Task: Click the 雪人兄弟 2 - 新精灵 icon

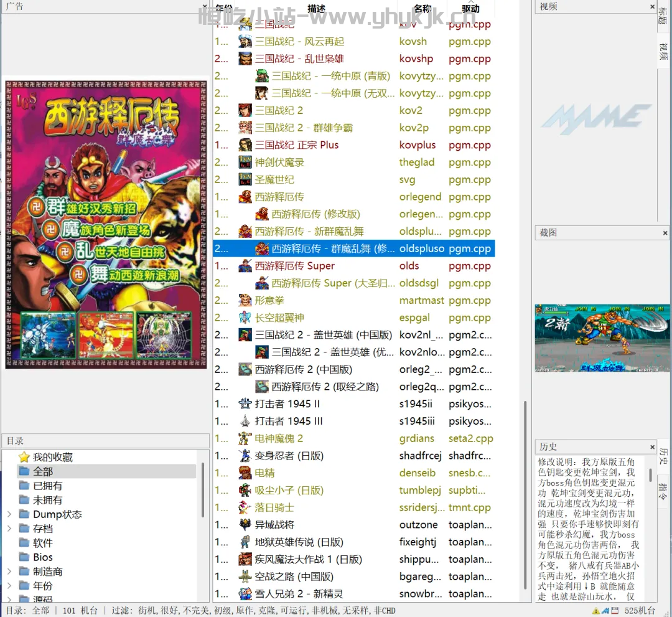Action: tap(245, 594)
